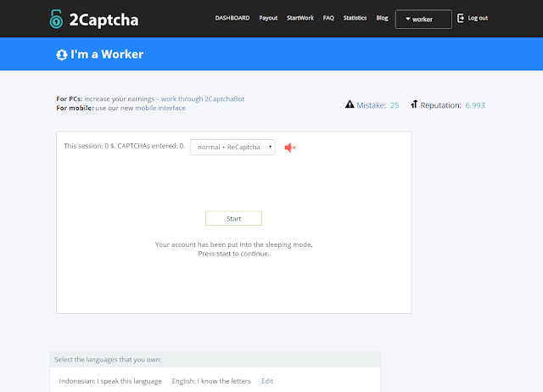Image resolution: width=543 pixels, height=392 pixels.
Task: Click the Reputation bar chart icon
Action: 414,105
